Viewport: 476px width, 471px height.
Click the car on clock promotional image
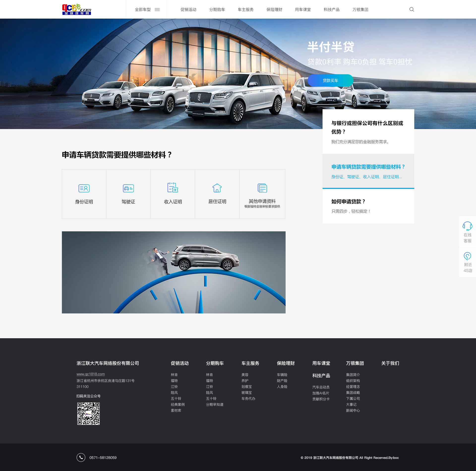point(174,272)
